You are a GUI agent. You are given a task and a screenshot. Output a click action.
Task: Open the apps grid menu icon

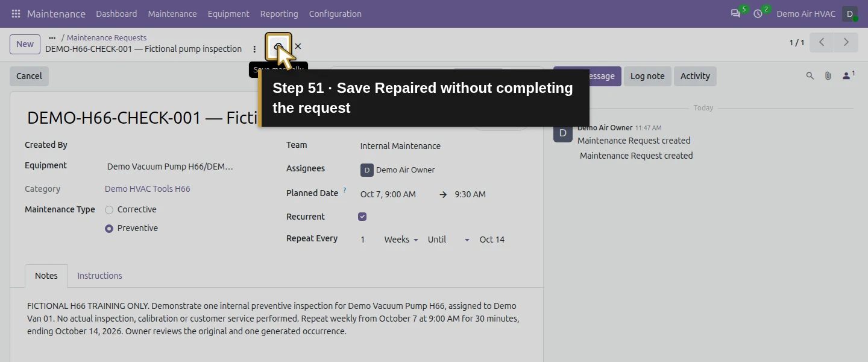[x=16, y=13]
